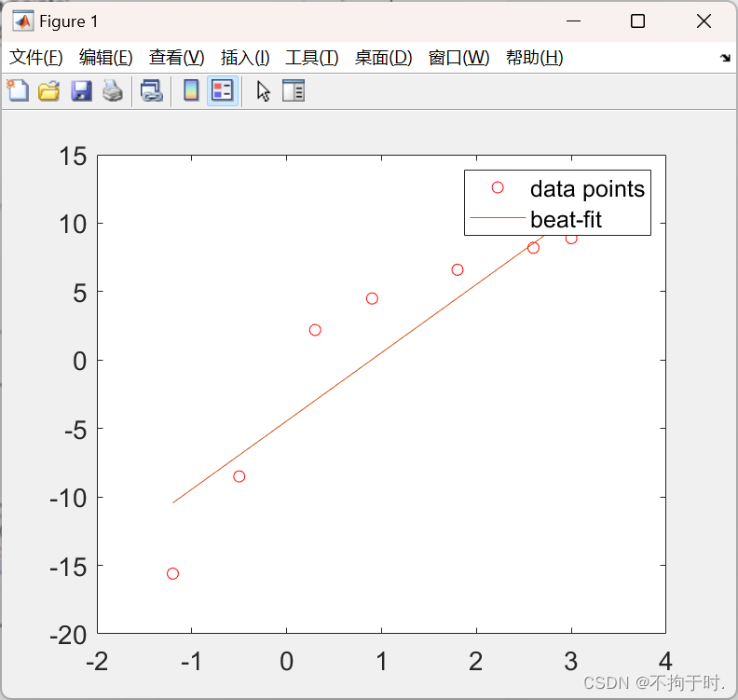Click the MATLAB logo in the title bar
The height and width of the screenshot is (700, 738).
23,21
